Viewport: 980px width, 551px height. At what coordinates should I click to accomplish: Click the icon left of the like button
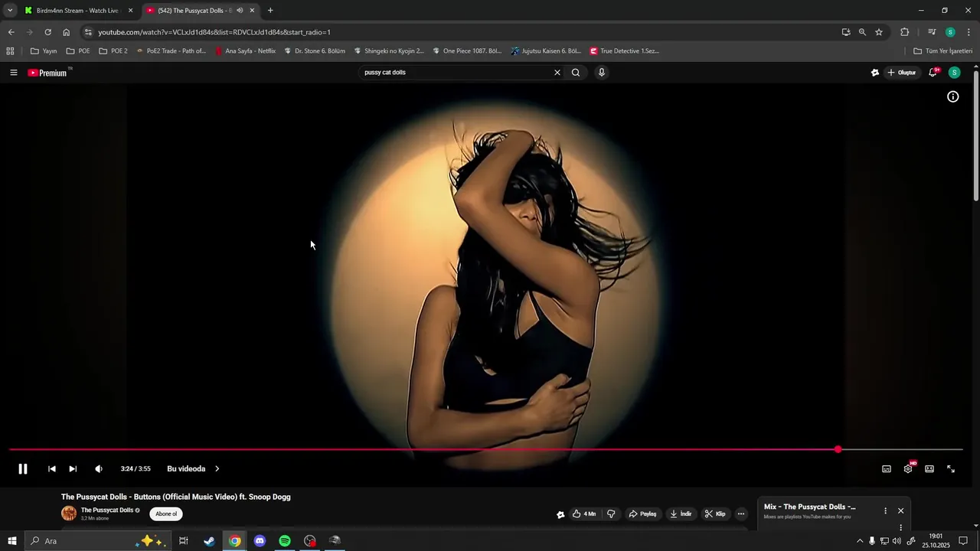coord(560,515)
